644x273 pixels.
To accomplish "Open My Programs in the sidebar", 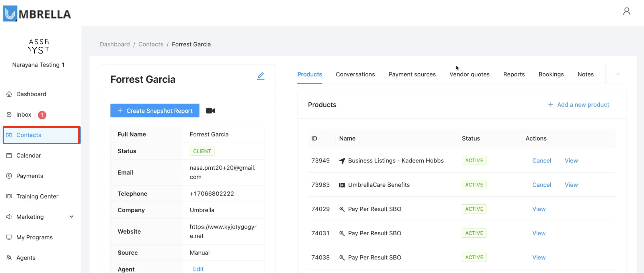I will click(34, 237).
